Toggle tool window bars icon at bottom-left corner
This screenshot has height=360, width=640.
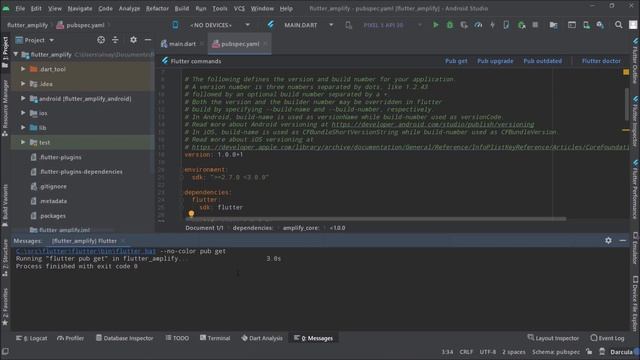click(5, 351)
